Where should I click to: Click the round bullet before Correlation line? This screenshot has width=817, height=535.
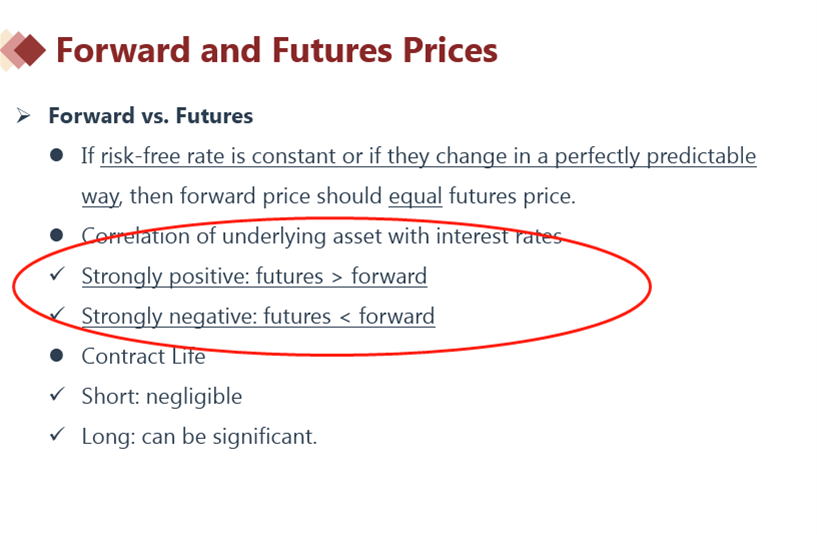[58, 236]
